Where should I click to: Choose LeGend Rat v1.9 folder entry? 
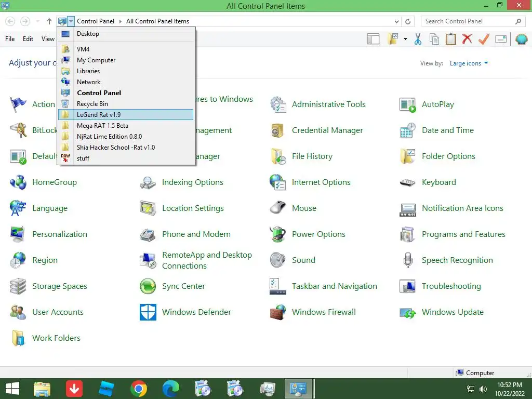click(126, 115)
